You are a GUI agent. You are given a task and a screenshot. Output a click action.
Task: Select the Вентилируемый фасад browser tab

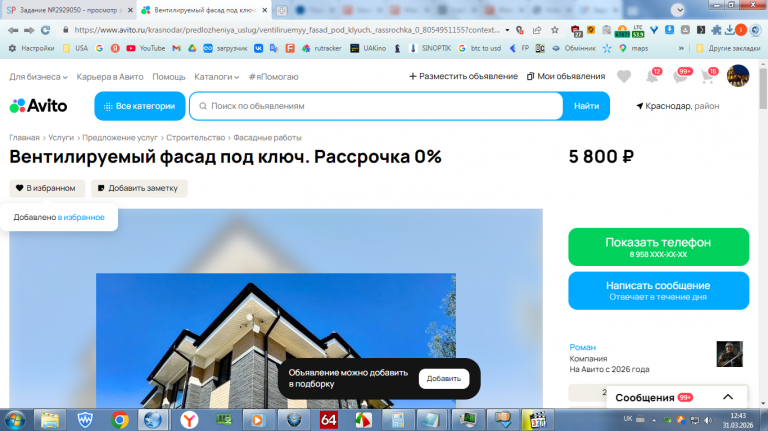click(205, 10)
